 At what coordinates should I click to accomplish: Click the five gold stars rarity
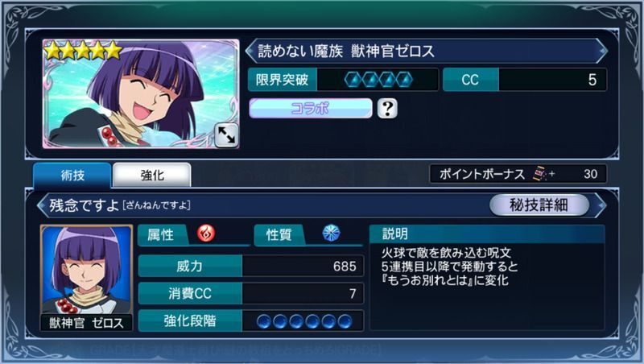[x=84, y=51]
